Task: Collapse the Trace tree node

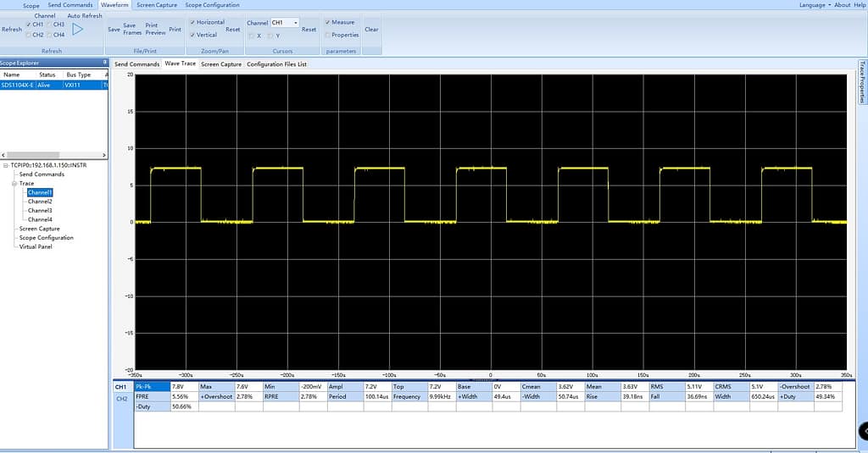Action: [x=14, y=183]
